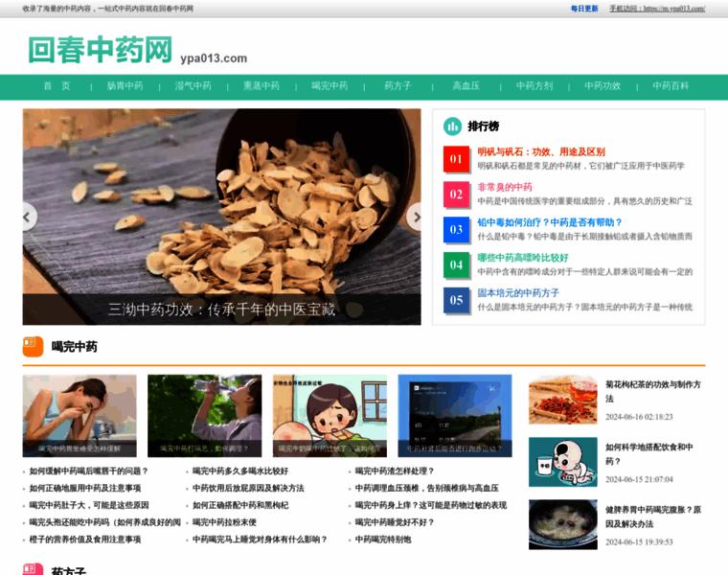Open the cartoon baby with milk thumbnail
The image size is (728, 575).
tap(562, 462)
